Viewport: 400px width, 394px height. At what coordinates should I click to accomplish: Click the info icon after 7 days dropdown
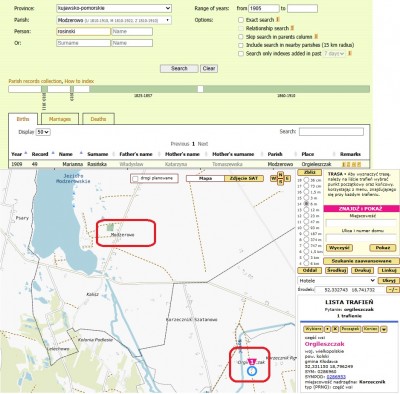pos(350,53)
